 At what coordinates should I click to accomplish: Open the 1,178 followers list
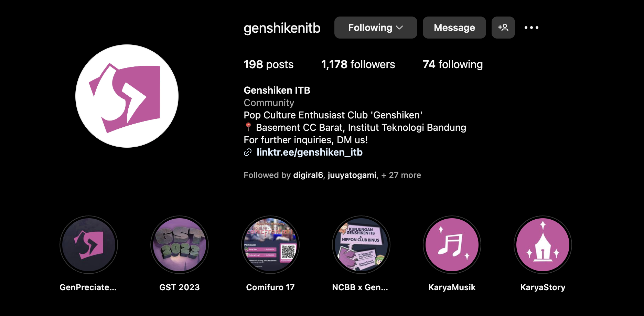pos(358,64)
